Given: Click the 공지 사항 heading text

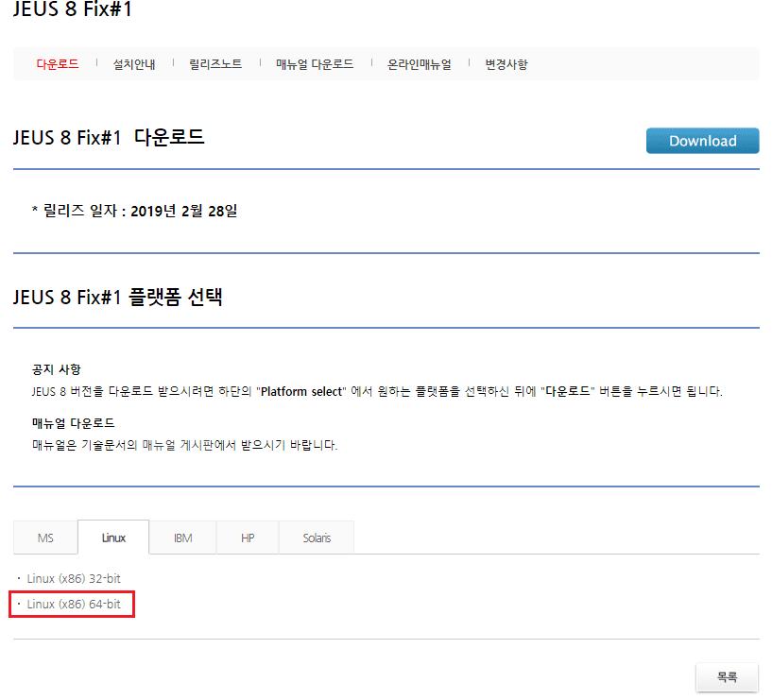Looking at the screenshot, I should 56,369.
